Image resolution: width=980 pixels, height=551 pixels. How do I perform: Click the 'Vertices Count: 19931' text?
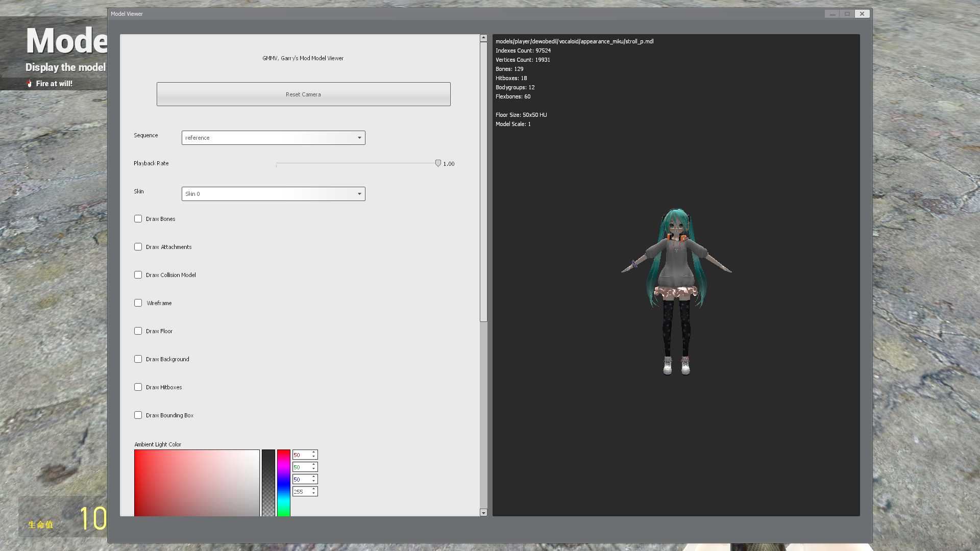[523, 60]
